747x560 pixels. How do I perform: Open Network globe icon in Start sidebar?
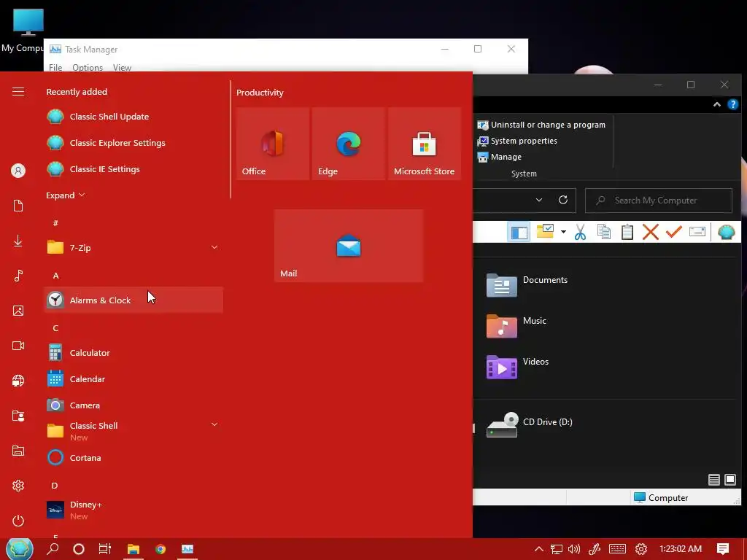[18, 381]
